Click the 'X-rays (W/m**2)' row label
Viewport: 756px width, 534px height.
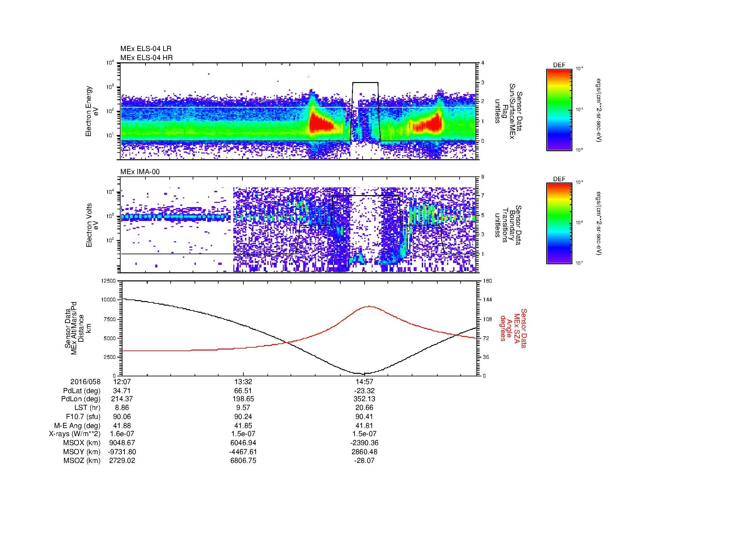pyautogui.click(x=74, y=434)
